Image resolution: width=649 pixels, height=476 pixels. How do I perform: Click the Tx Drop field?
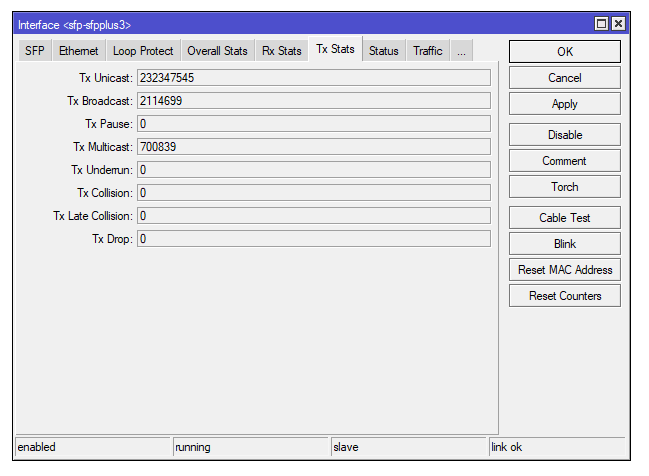pos(314,239)
